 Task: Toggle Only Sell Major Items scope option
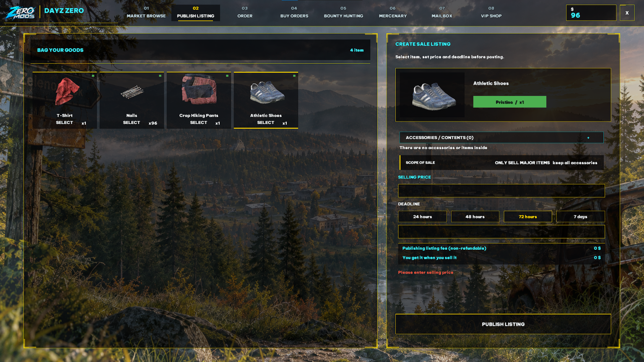pos(522,163)
